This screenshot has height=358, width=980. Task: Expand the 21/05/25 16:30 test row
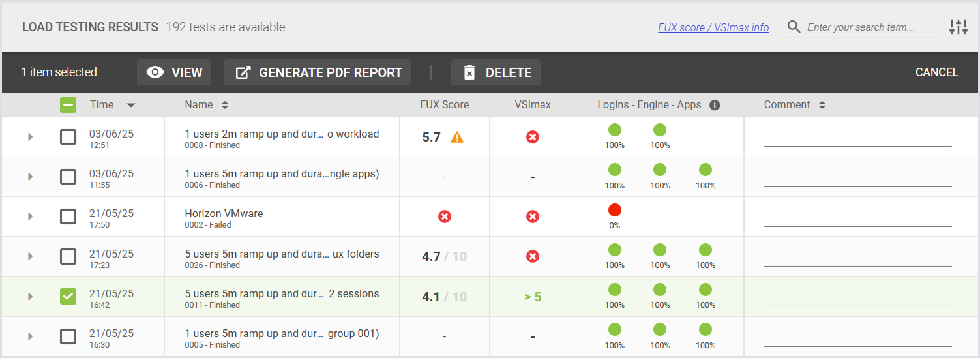[30, 336]
